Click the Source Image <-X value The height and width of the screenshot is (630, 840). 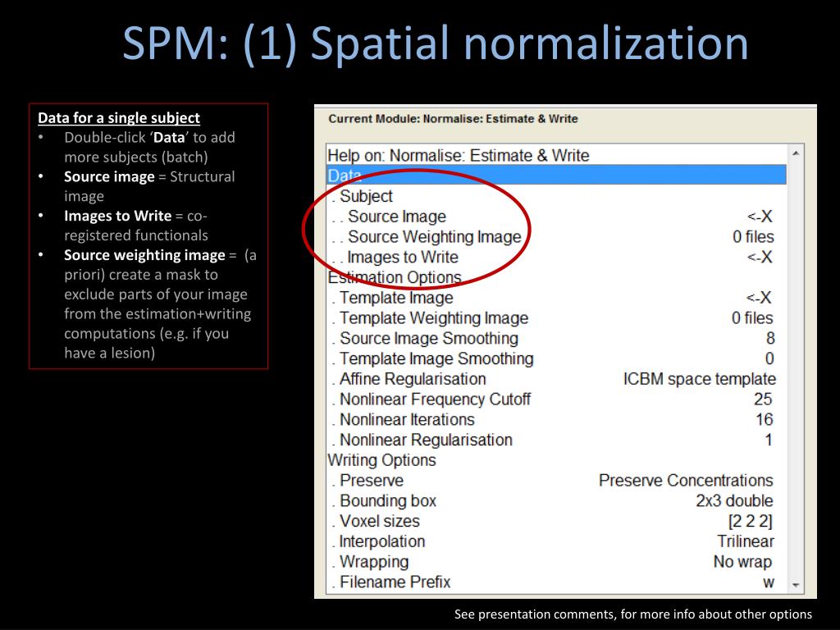pyautogui.click(x=760, y=217)
